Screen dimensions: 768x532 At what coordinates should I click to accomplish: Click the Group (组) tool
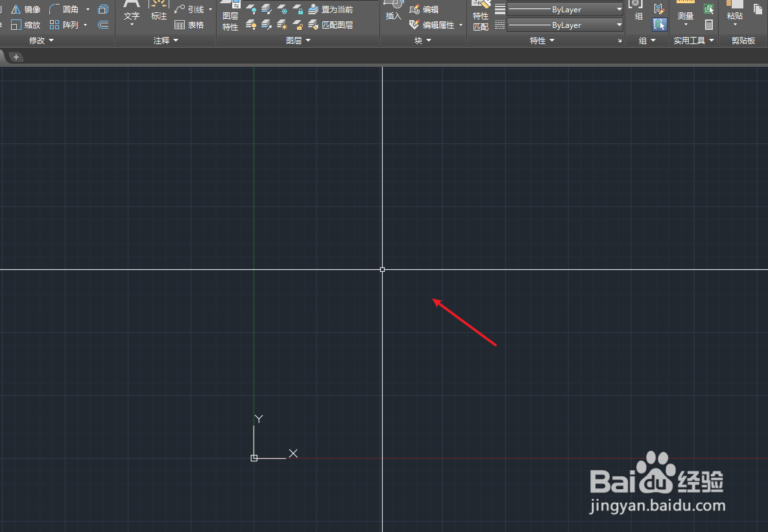pos(638,11)
